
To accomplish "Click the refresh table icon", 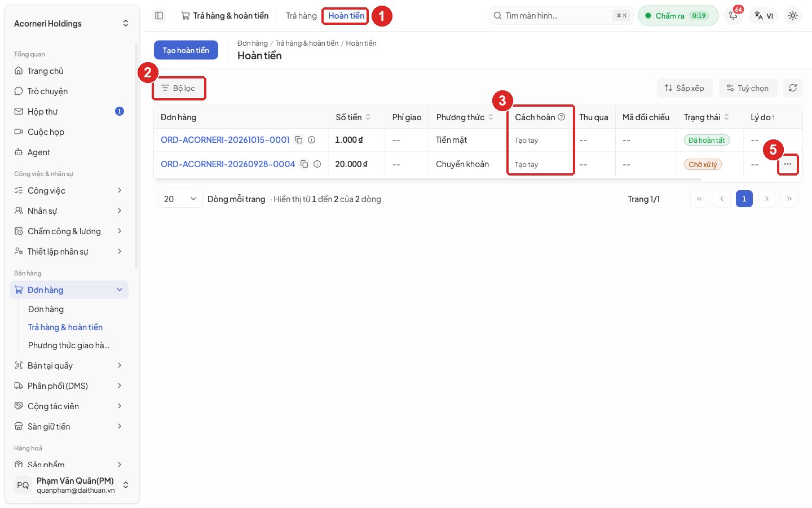I will pyautogui.click(x=793, y=88).
